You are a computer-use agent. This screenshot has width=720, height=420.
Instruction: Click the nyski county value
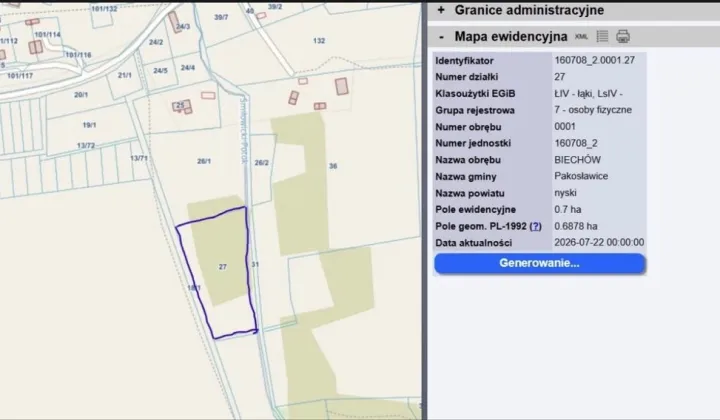565,193
